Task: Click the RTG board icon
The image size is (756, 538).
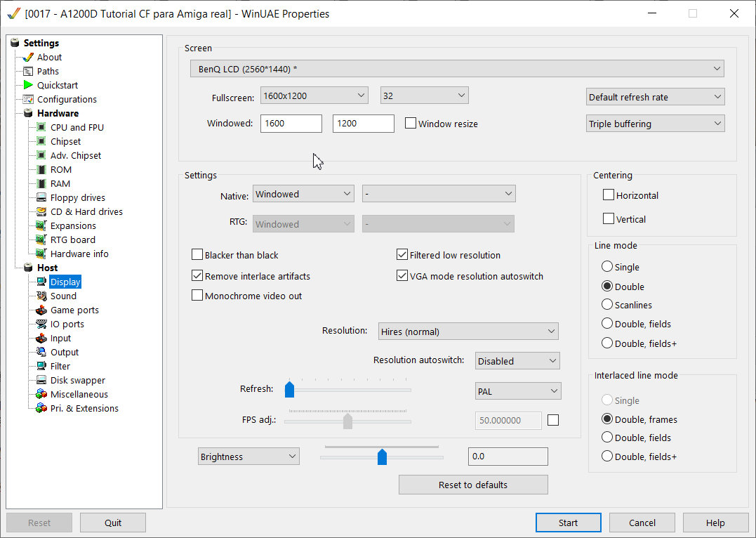Action: click(x=41, y=240)
